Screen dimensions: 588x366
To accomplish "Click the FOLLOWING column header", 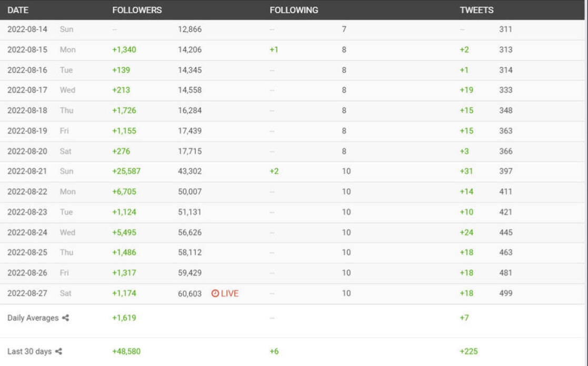I will point(294,10).
